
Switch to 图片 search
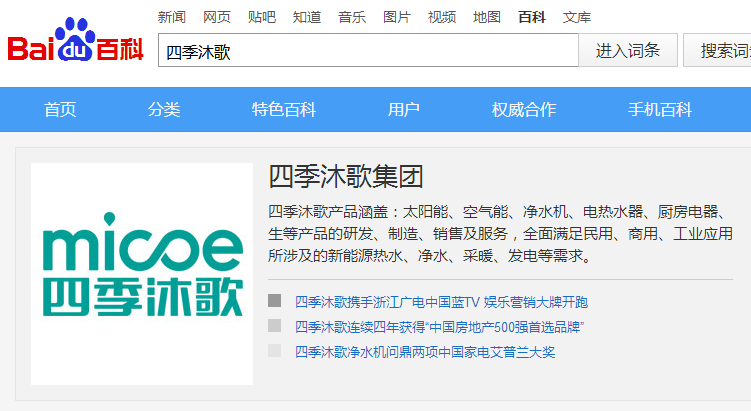[397, 17]
